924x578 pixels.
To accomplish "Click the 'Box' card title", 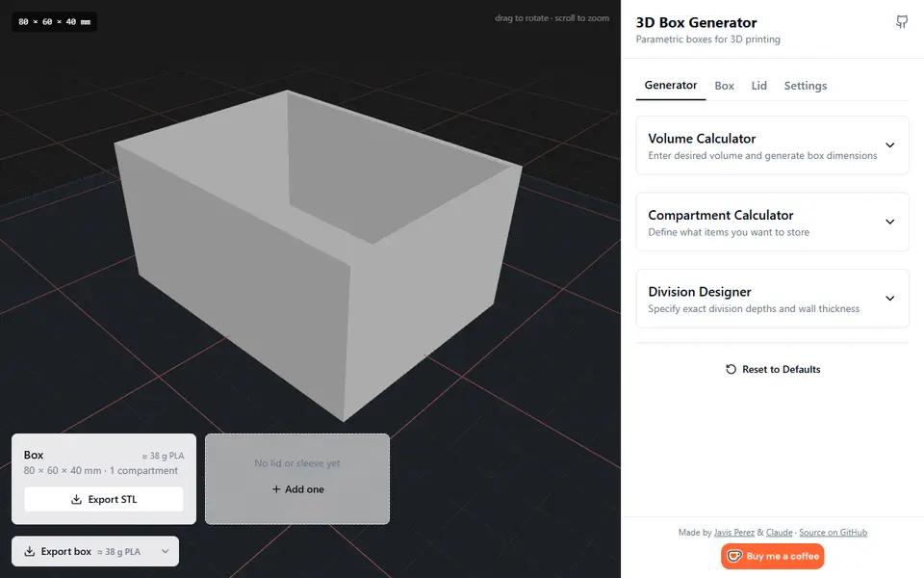I will point(34,455).
